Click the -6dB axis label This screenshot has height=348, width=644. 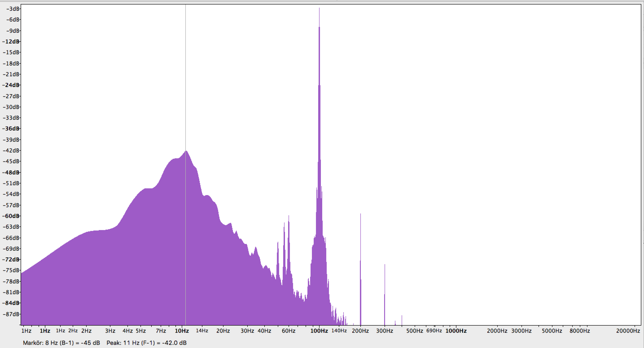13,20
